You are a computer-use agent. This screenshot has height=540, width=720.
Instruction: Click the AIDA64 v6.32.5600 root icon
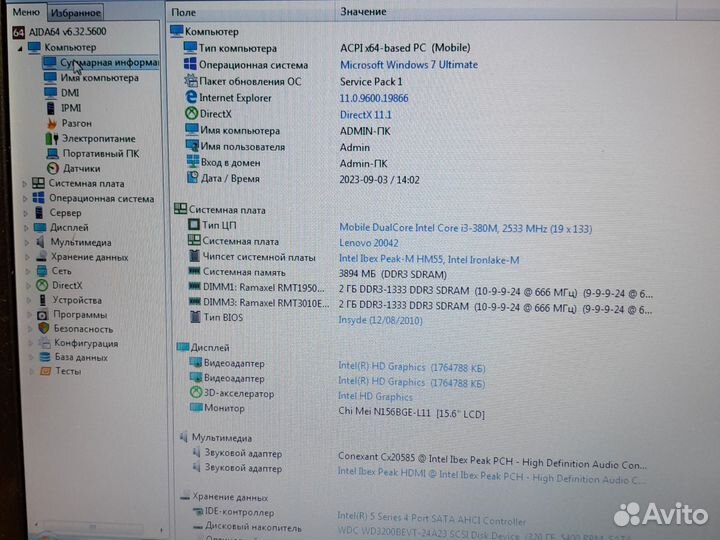pos(18,32)
